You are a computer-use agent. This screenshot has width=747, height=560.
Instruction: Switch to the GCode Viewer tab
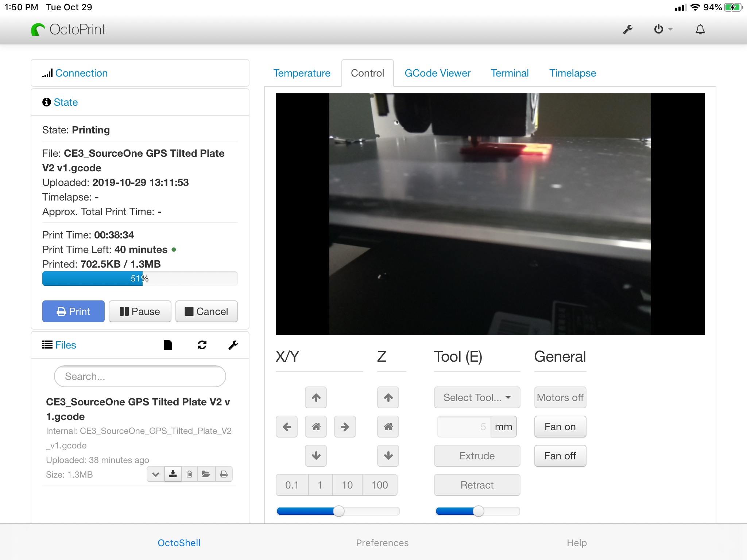437,73
